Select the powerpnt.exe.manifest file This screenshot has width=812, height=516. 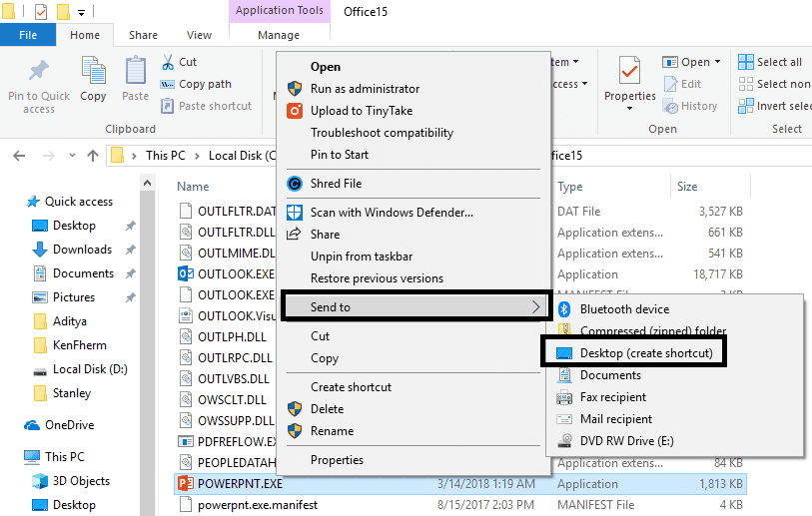tap(258, 505)
